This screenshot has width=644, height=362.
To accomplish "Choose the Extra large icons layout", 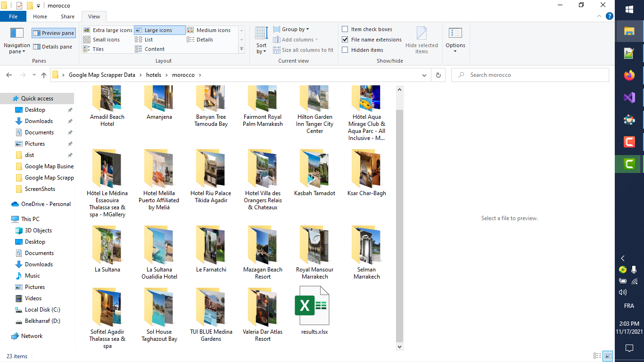I will 108,30.
